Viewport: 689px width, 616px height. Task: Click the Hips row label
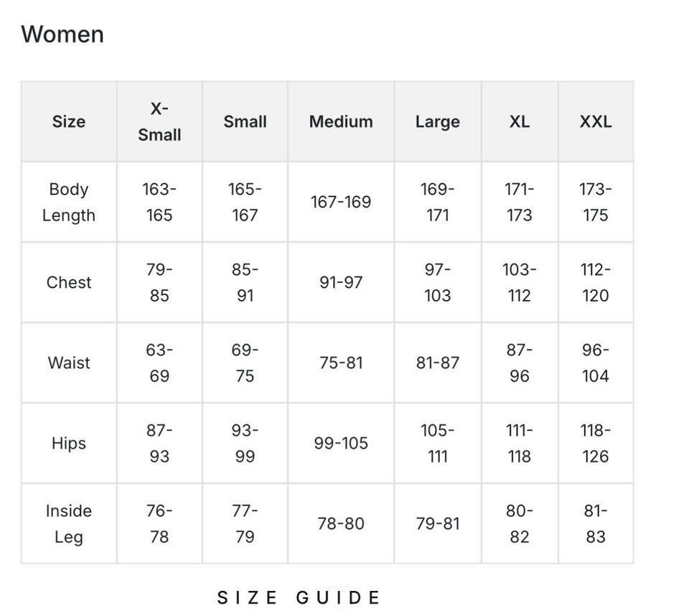click(69, 443)
